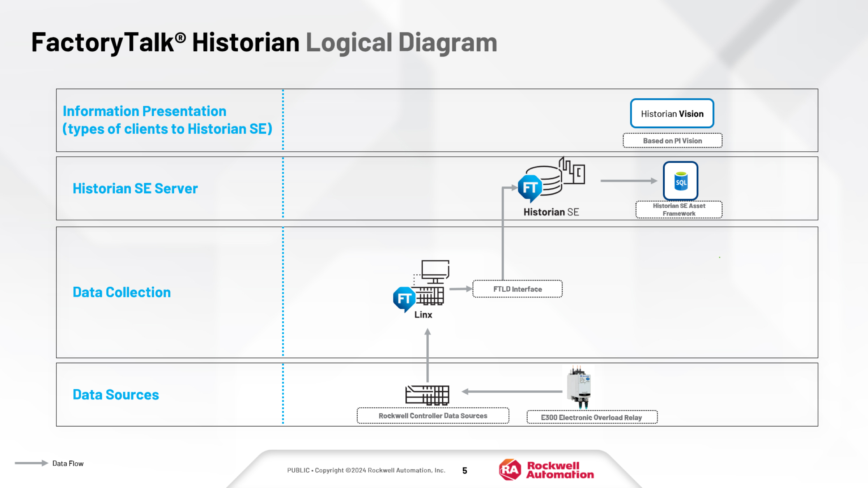868x488 pixels.
Task: Click the Historian SE Server heading
Action: 135,189
